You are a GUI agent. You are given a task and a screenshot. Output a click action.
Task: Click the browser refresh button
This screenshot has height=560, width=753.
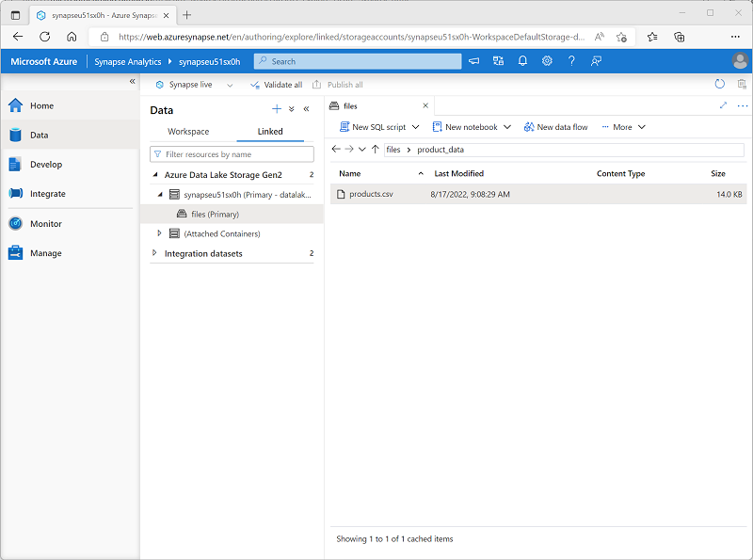[x=44, y=37]
